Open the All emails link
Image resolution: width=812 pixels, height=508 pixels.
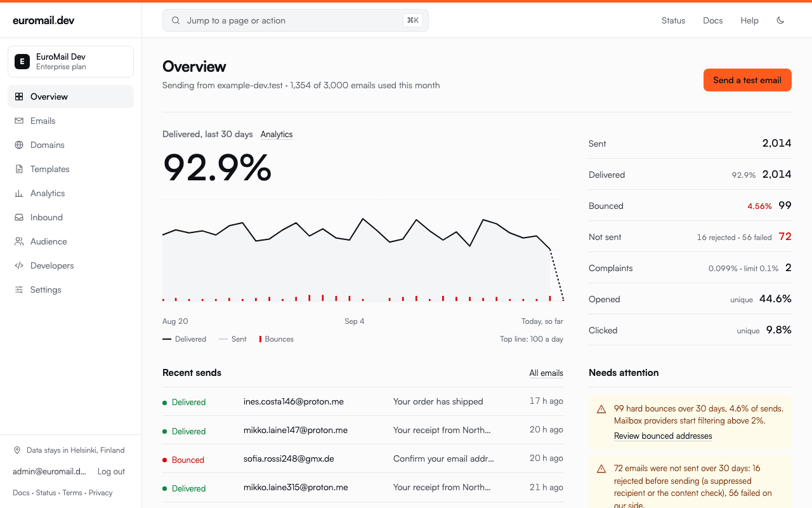(x=546, y=373)
